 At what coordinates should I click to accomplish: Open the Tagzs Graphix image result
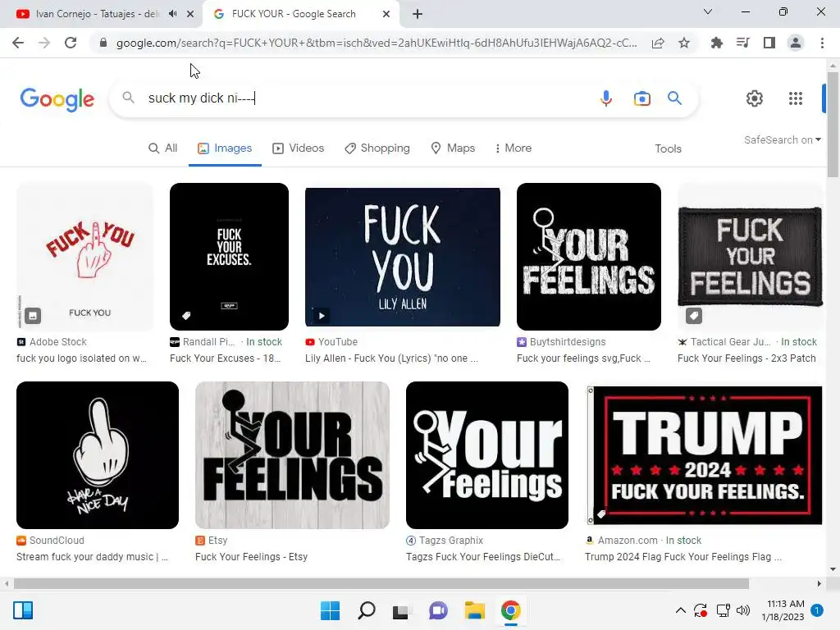487,455
